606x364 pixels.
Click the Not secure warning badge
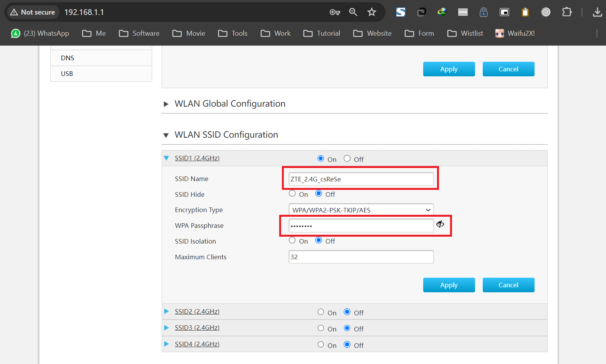click(x=33, y=12)
